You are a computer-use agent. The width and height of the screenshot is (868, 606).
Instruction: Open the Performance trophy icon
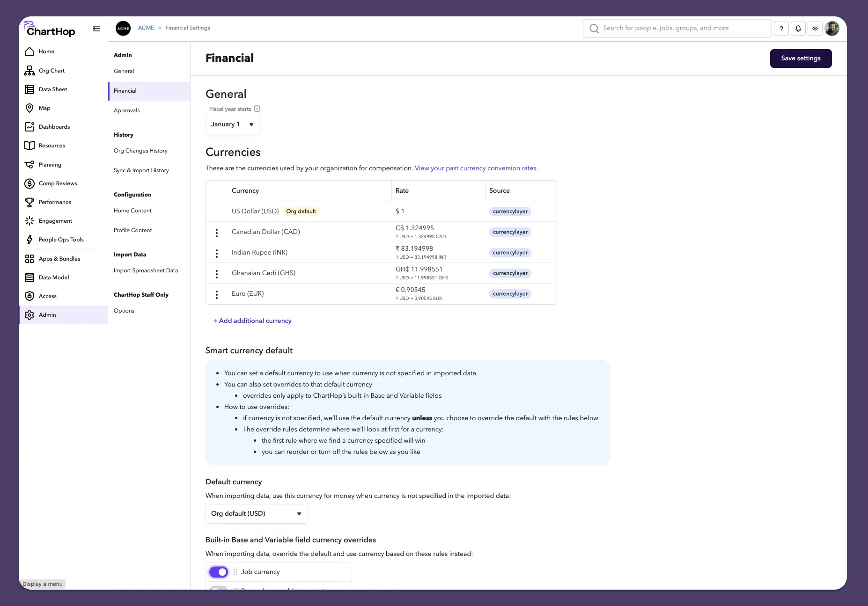(29, 202)
